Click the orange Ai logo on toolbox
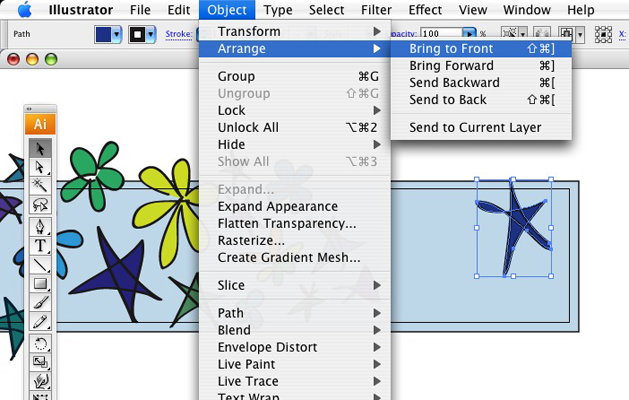This screenshot has height=400, width=629. [40, 124]
